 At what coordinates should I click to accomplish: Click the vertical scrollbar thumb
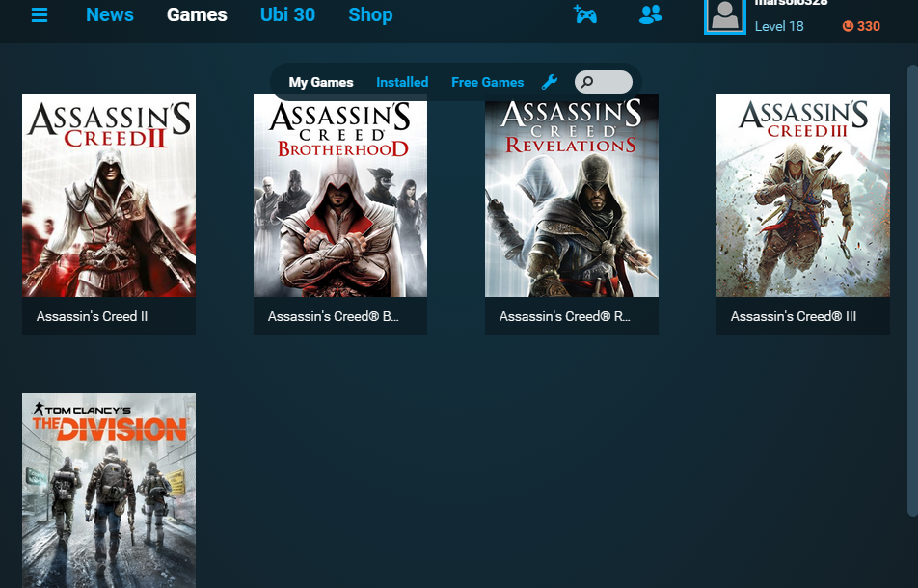point(912,290)
